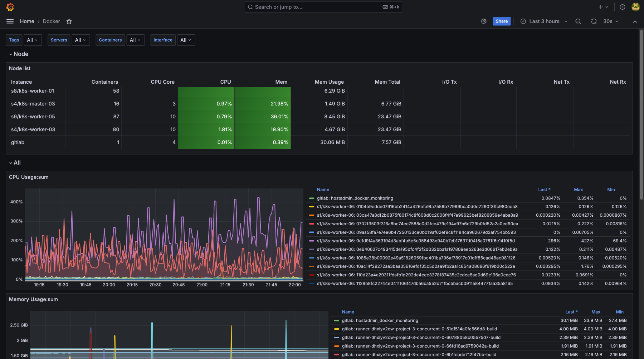Screen dimensions: 644x359
Task: Star the Docker dashboard as favorite
Action: pos(69,21)
